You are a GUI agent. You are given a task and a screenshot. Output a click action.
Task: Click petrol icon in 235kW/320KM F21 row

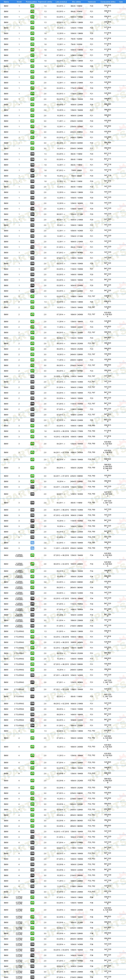tap(32, 126)
